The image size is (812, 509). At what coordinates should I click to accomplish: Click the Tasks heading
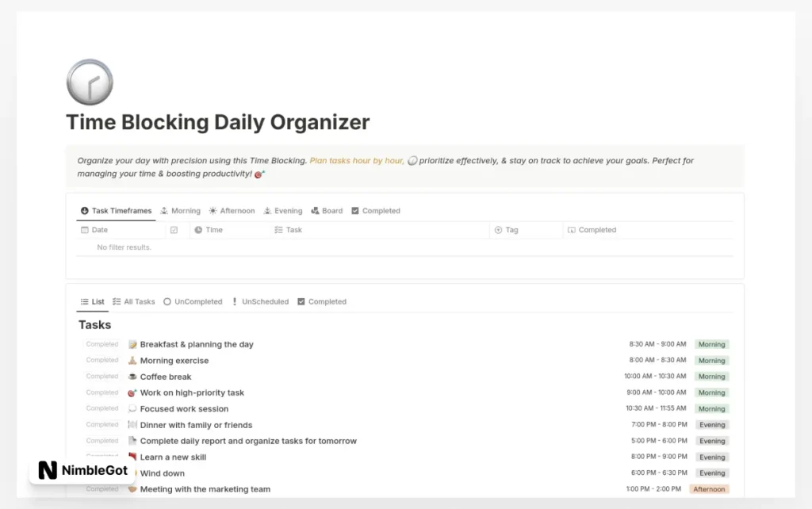(x=95, y=324)
